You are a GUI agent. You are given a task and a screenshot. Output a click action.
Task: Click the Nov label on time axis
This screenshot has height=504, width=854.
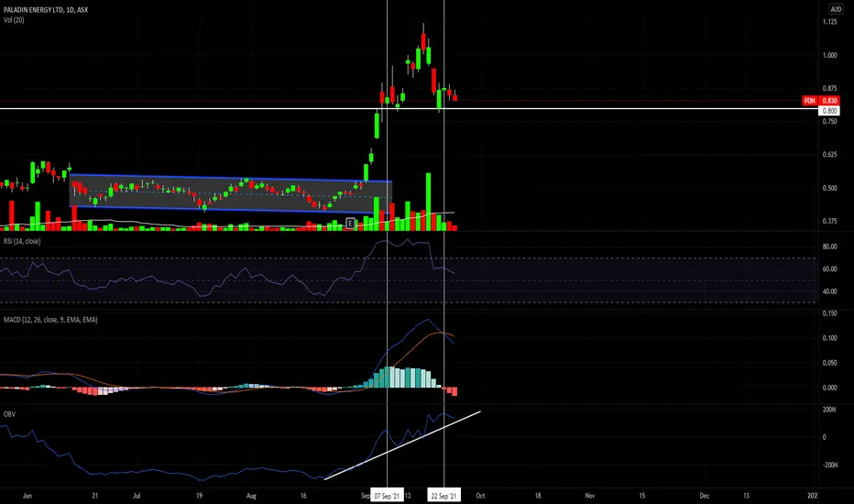point(590,496)
